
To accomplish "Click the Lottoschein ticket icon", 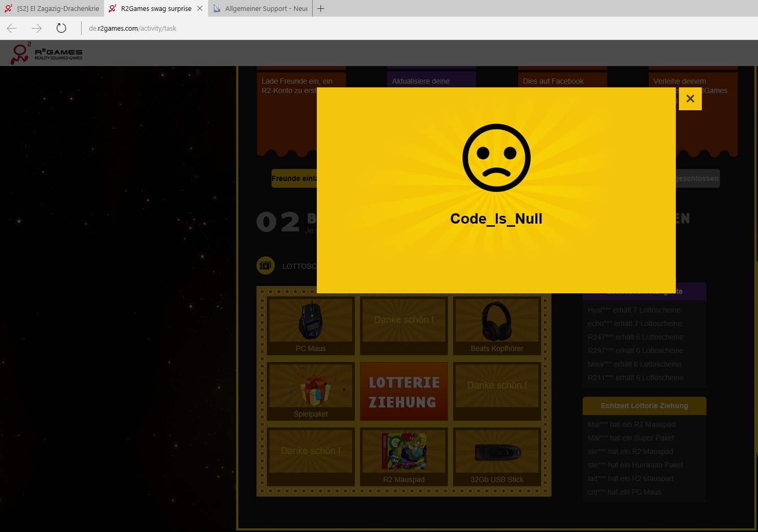I will [266, 266].
